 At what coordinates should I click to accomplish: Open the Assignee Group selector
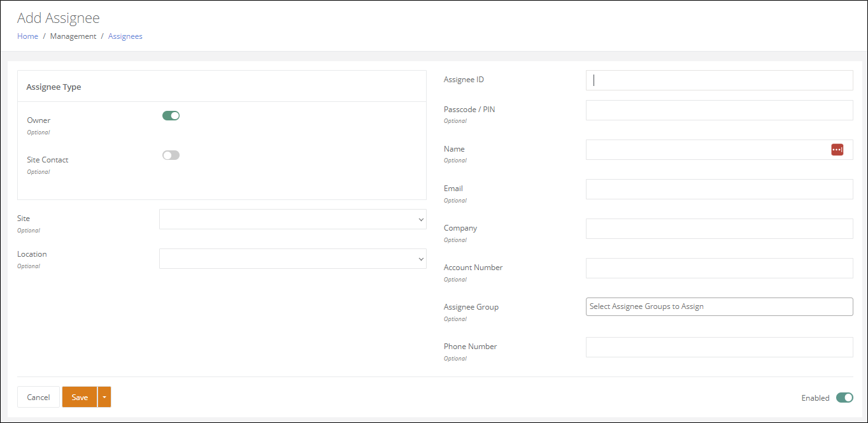[719, 306]
